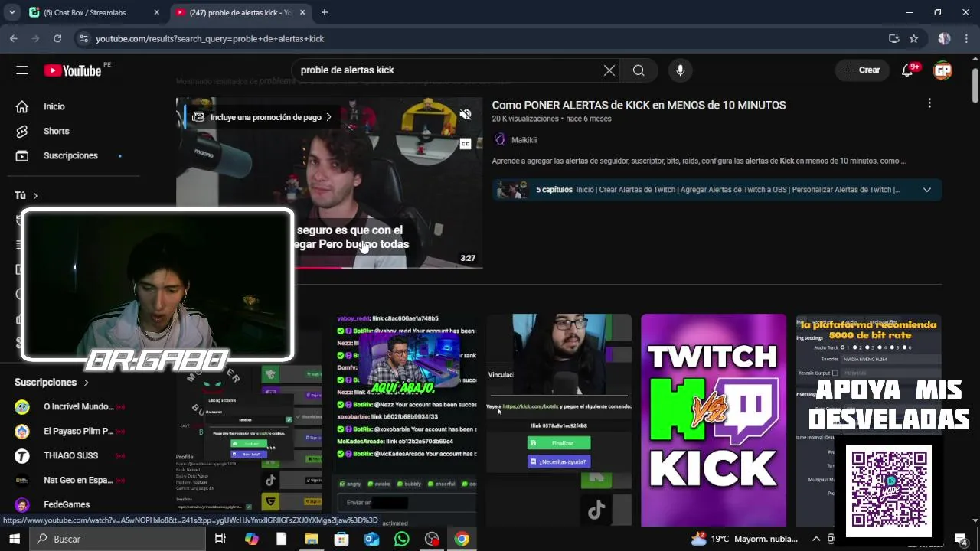Seek on the video preview progress bar

(329, 268)
